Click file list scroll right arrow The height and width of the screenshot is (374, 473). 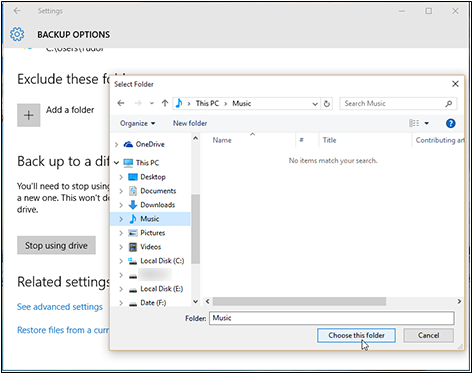point(459,301)
